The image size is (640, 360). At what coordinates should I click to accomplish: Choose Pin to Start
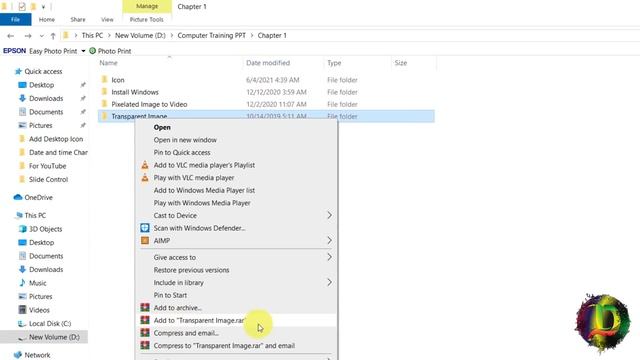click(x=170, y=295)
